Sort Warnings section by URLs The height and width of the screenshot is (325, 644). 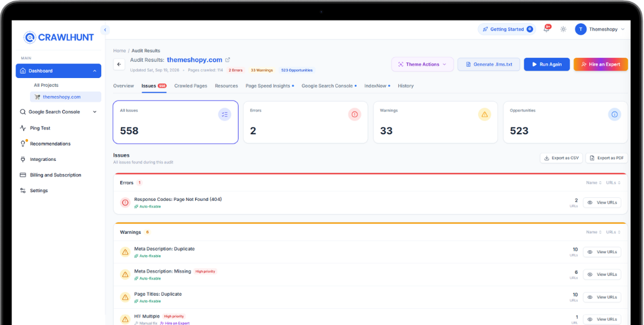pos(613,232)
